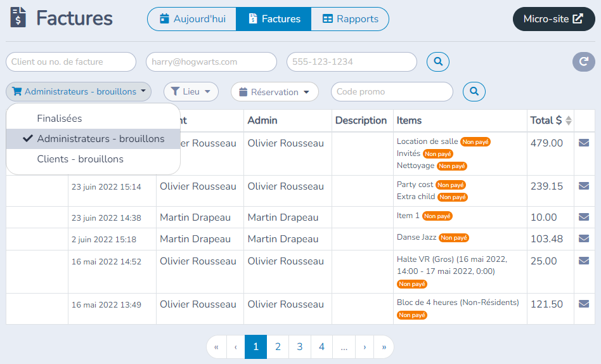Click date 23 juin 2022 14:38
The width and height of the screenshot is (601, 364).
106,218
